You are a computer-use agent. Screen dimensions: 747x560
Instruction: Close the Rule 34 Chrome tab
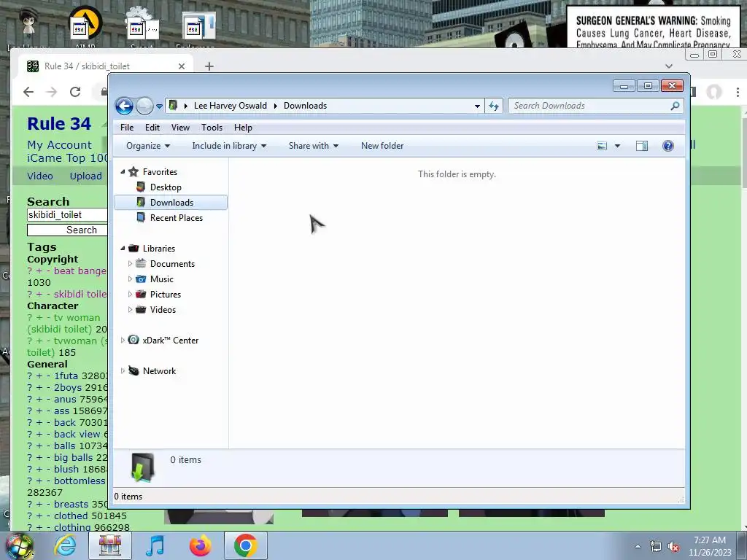point(182,66)
